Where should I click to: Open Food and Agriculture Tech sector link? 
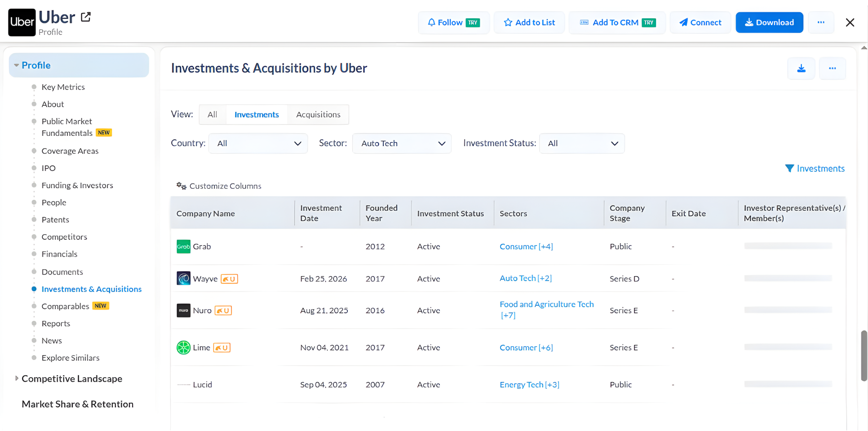[x=546, y=310]
